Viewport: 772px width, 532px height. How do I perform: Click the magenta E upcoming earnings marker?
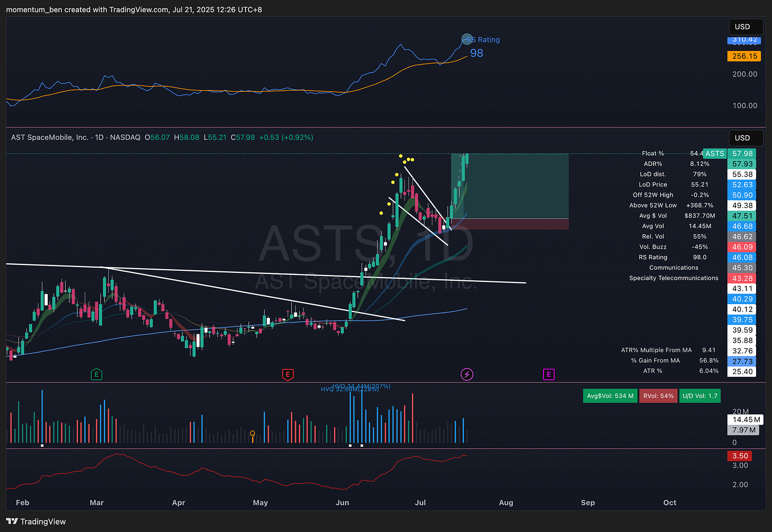point(549,375)
